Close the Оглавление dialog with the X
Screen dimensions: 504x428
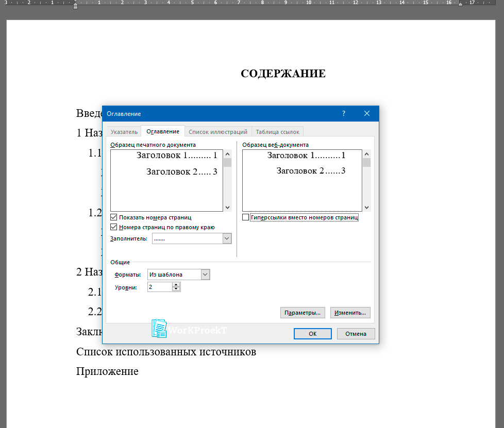[x=367, y=113]
